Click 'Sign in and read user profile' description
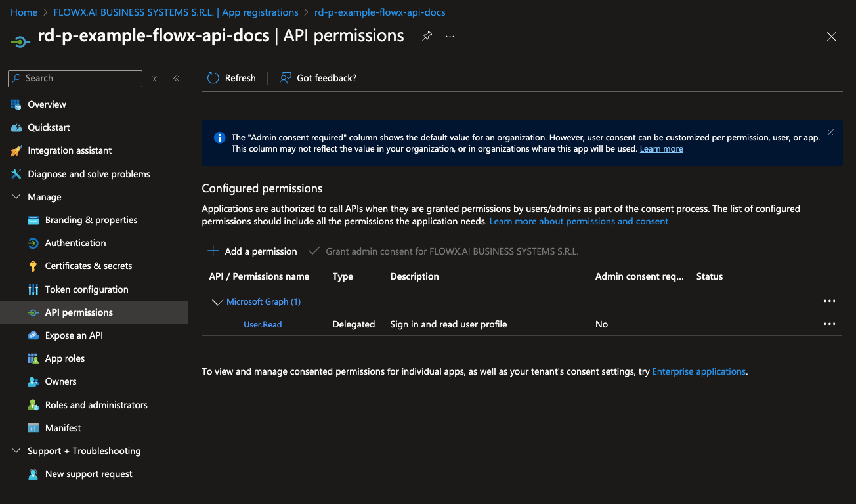The height and width of the screenshot is (504, 856). tap(449, 324)
